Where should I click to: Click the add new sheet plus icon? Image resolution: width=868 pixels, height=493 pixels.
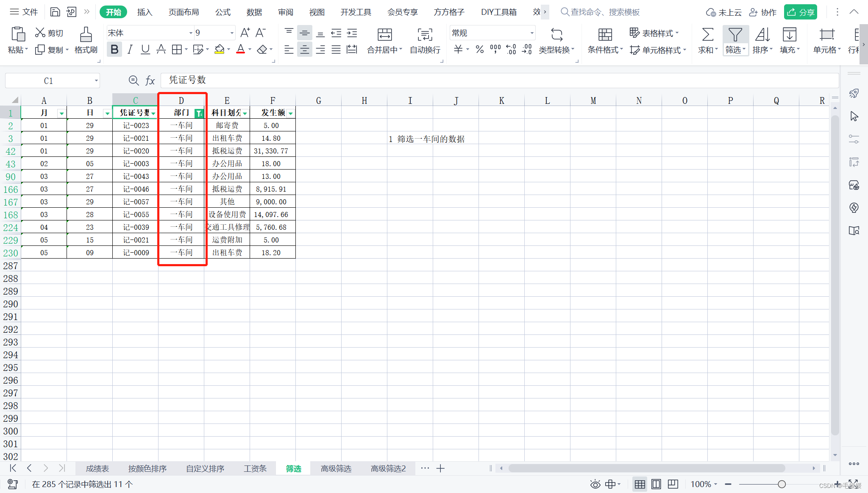pos(440,468)
